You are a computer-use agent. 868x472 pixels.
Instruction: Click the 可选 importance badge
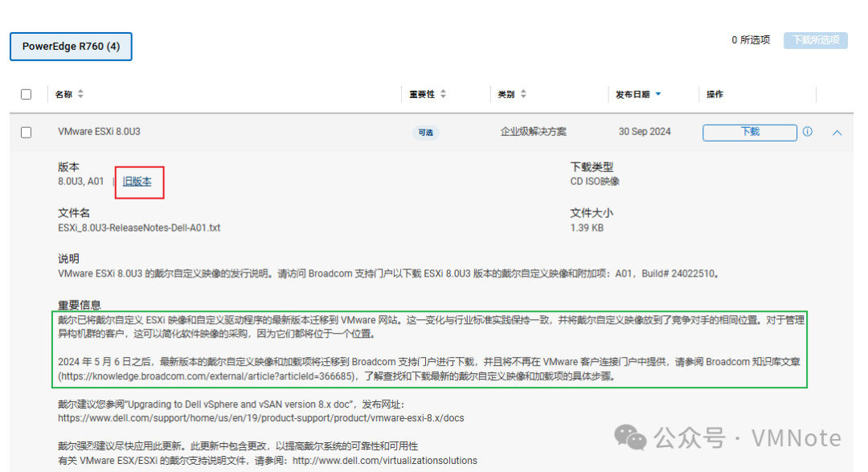click(x=426, y=133)
